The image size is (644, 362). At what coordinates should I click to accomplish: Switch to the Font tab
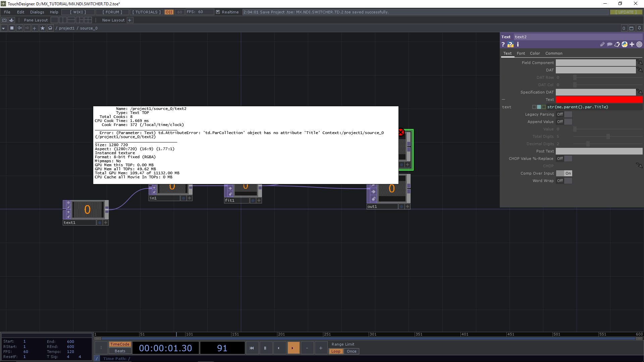pyautogui.click(x=521, y=53)
